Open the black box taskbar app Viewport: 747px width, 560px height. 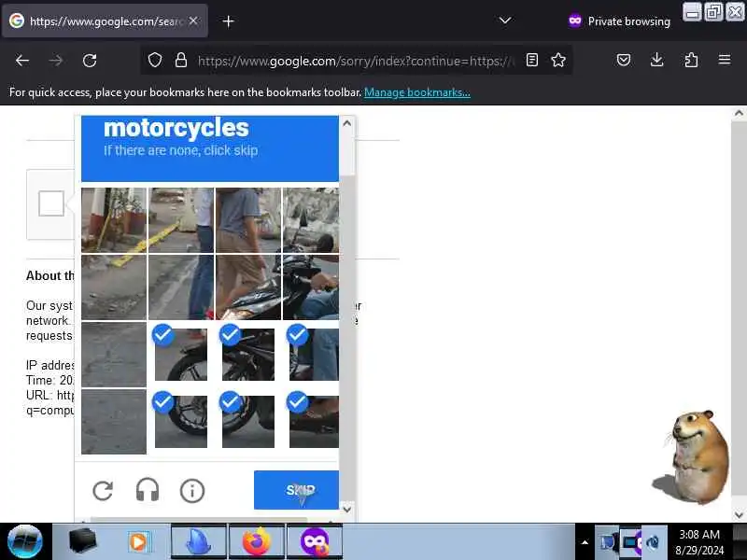pyautogui.click(x=82, y=541)
